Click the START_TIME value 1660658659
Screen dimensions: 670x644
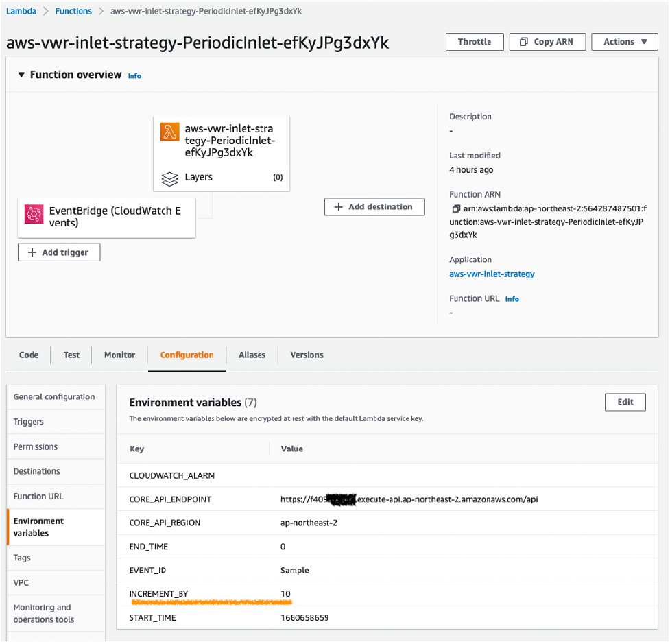coord(304,618)
